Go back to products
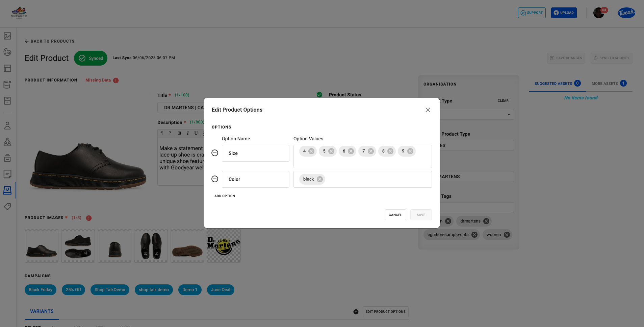 [50, 41]
